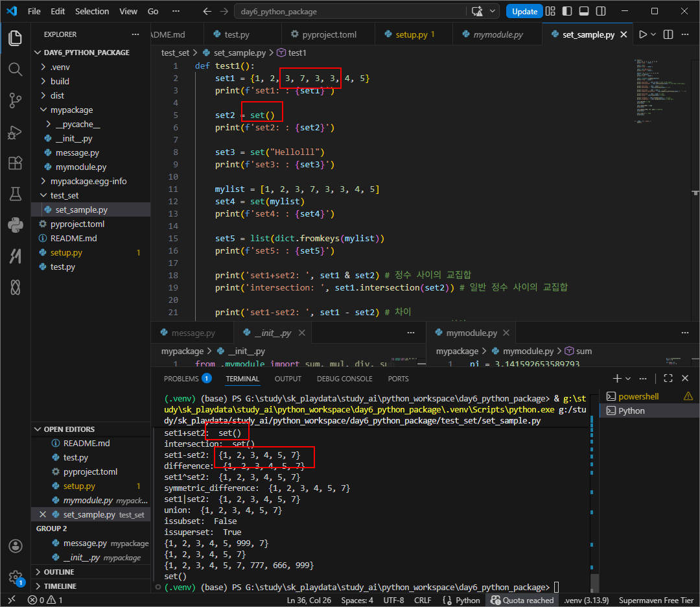Image resolution: width=700 pixels, height=607 pixels.
Task: Close the terminal panel
Action: [x=685, y=378]
